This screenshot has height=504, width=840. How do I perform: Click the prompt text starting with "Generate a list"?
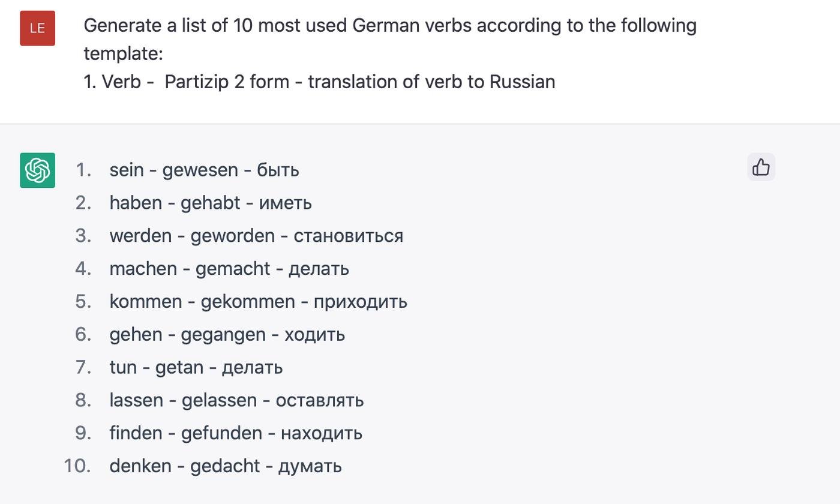tap(389, 26)
